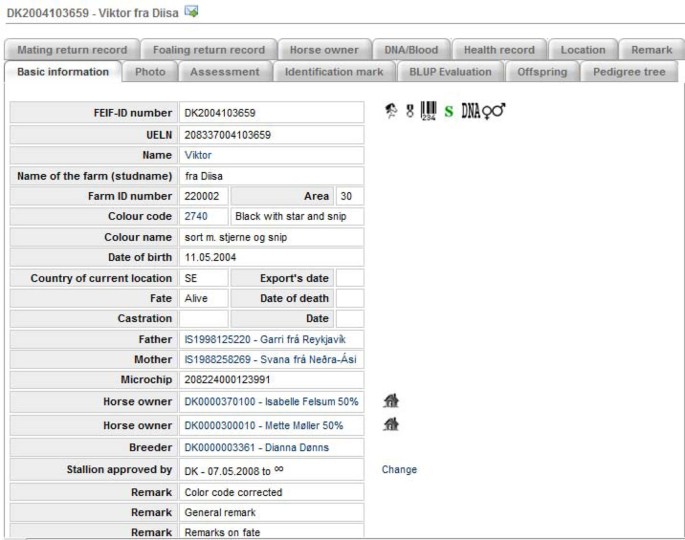Click the green S status icon

coord(449,113)
